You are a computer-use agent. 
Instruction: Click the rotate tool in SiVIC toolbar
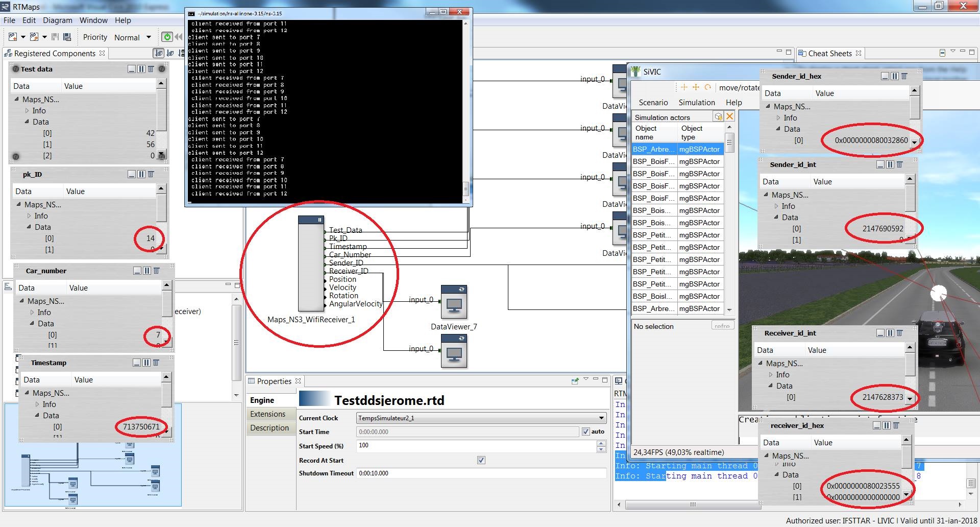708,87
